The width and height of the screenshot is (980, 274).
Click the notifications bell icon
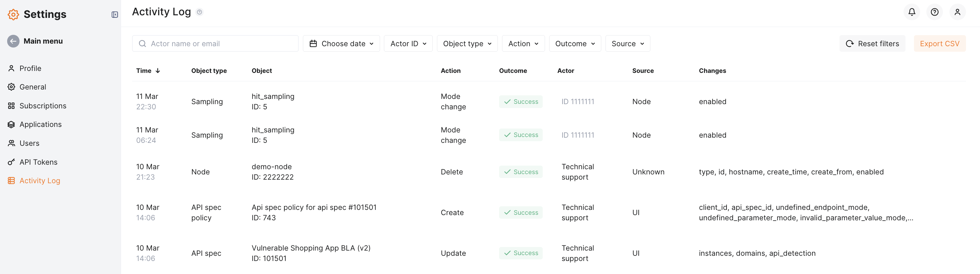point(912,12)
